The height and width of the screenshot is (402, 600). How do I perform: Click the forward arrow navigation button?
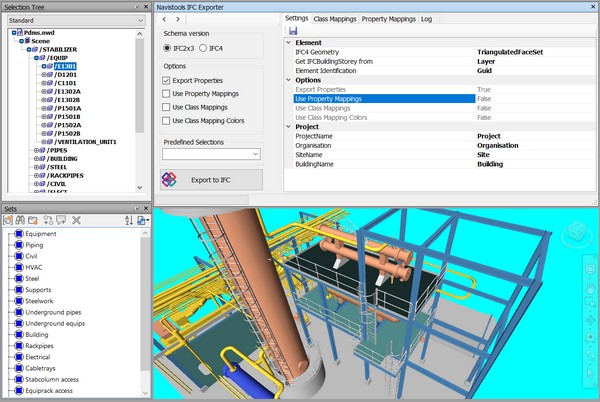point(178,19)
